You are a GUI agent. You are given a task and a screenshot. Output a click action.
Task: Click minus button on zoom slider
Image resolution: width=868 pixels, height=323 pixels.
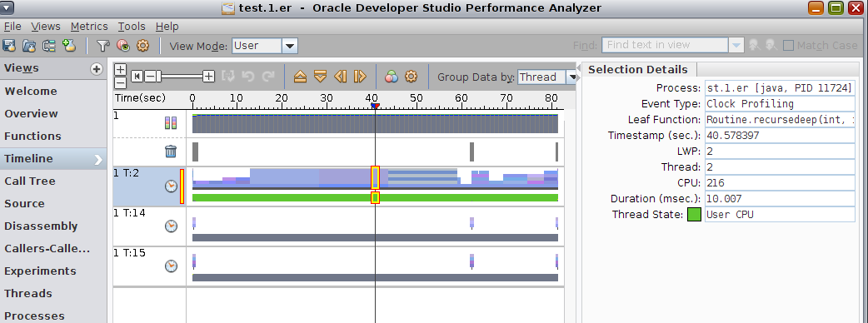[151, 77]
